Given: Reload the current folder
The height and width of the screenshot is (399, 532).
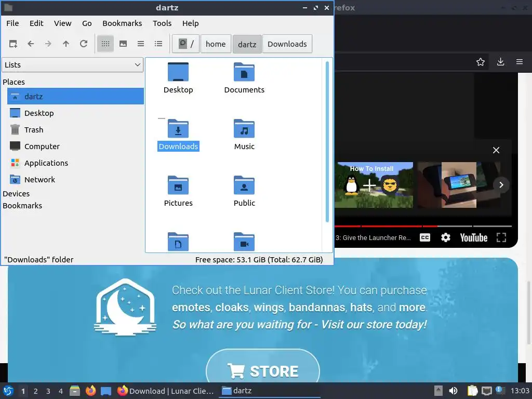Looking at the screenshot, I should click(84, 44).
